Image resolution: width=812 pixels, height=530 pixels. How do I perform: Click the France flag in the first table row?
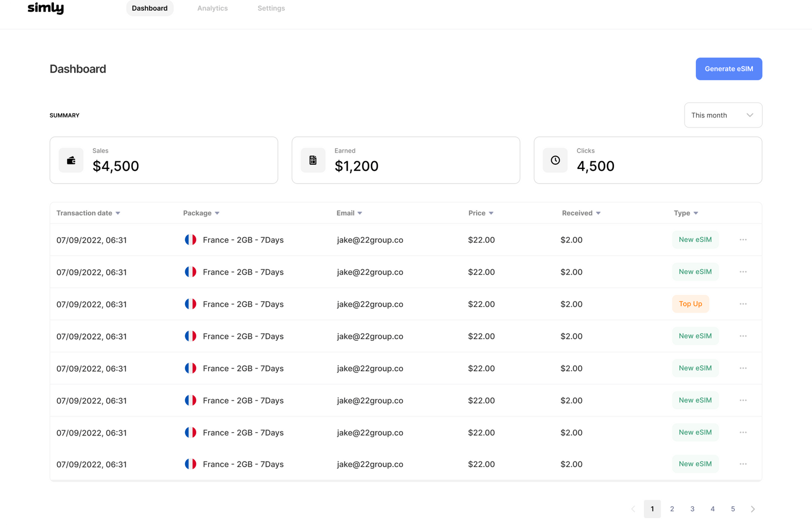tap(191, 239)
